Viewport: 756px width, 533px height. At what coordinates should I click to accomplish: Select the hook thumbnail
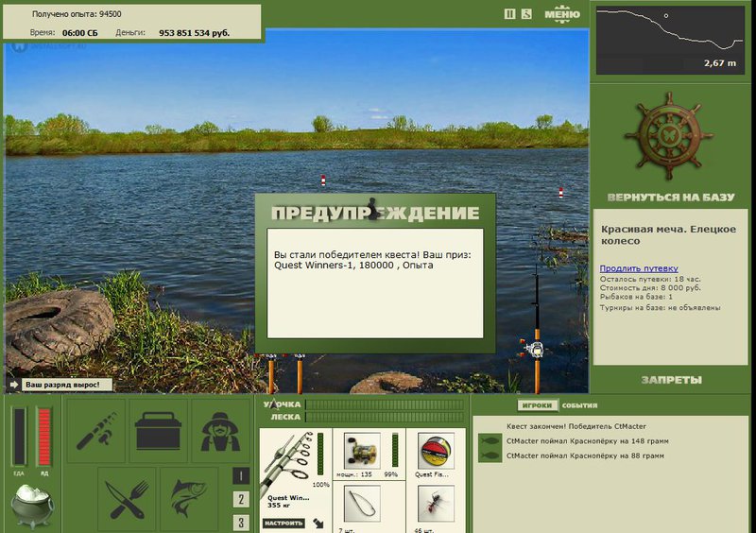point(362,504)
